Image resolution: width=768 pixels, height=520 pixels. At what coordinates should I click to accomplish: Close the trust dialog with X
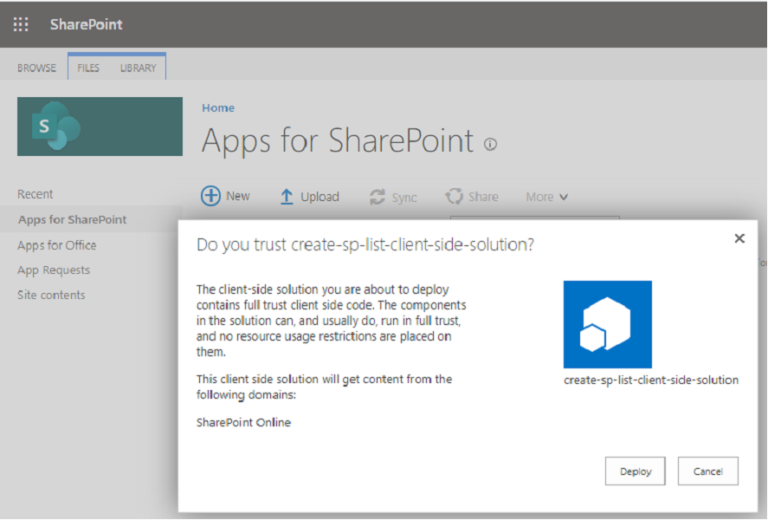739,238
